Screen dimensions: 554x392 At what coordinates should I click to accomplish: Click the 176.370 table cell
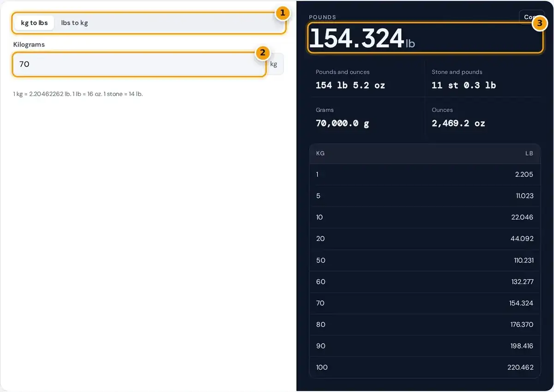(522, 325)
